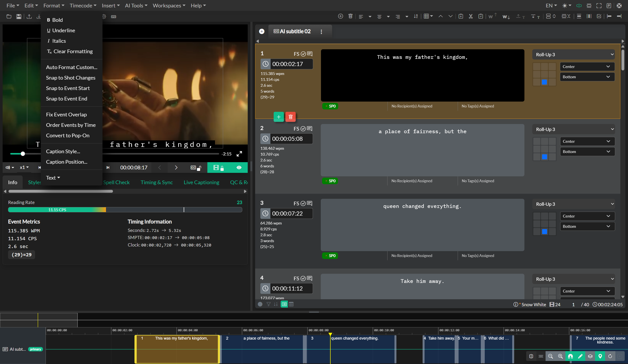The width and height of the screenshot is (628, 364).
Task: Choose Snap to Shot Changes
Action: pos(70,78)
